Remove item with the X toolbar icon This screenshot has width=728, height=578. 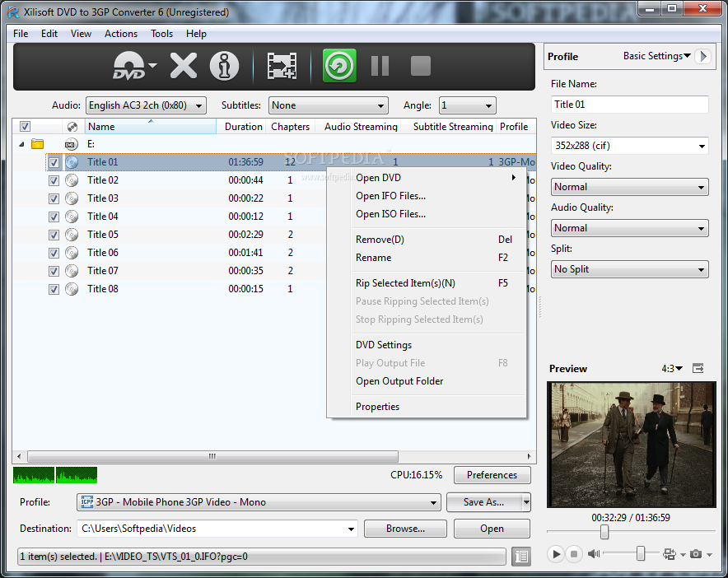coord(184,66)
